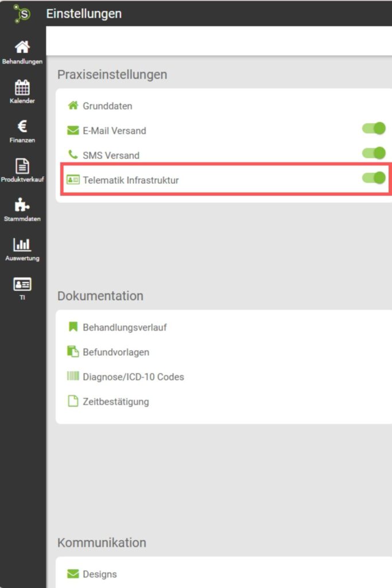The height and width of the screenshot is (588, 392).
Task: Open the E-Mail Versand settings entry
Action: [x=114, y=131]
